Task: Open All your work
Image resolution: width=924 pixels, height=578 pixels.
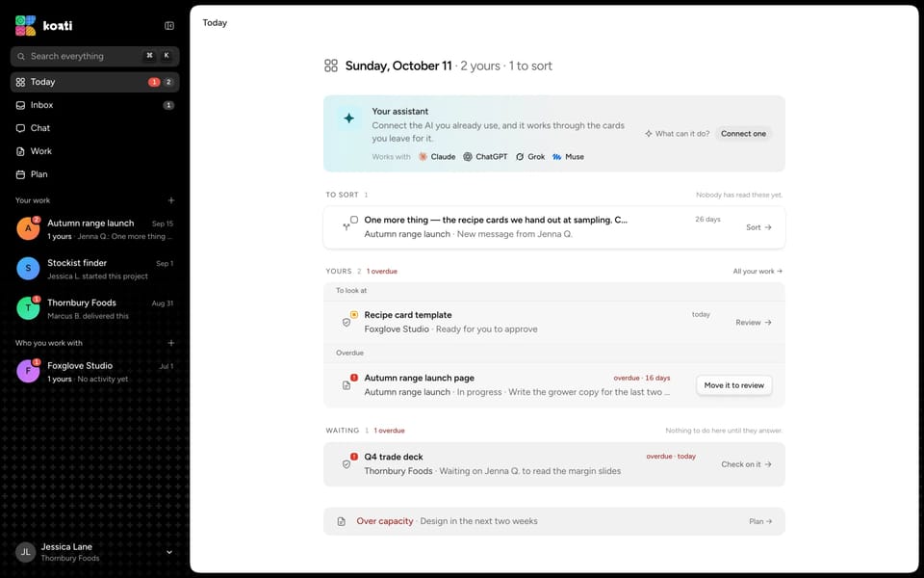Action: (757, 272)
